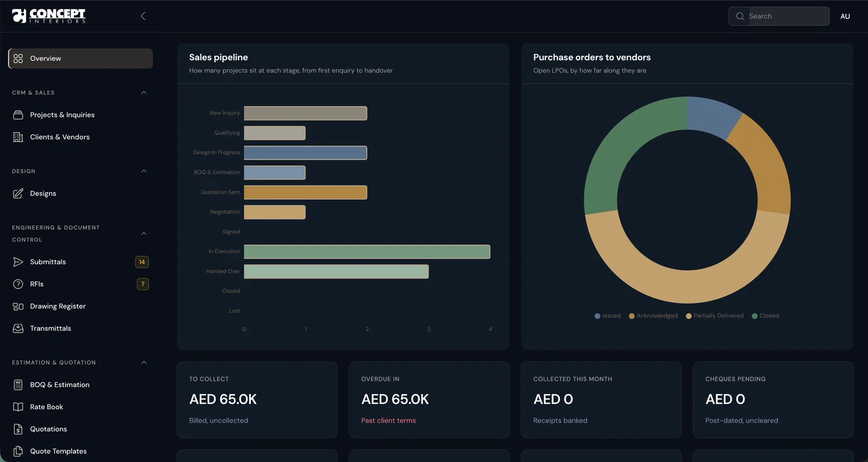Click the Submittals paper-plane icon

click(18, 262)
